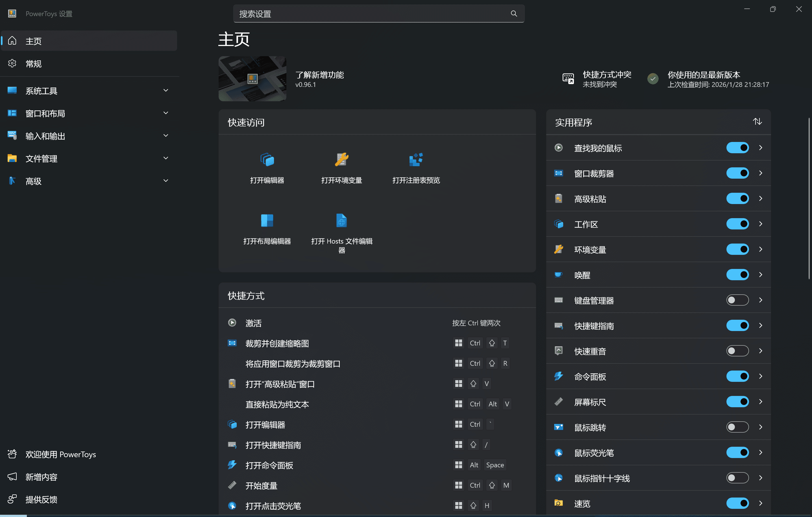Click the 快捷方式冲突 keyboard icon
Image resolution: width=812 pixels, height=517 pixels.
tap(568, 79)
